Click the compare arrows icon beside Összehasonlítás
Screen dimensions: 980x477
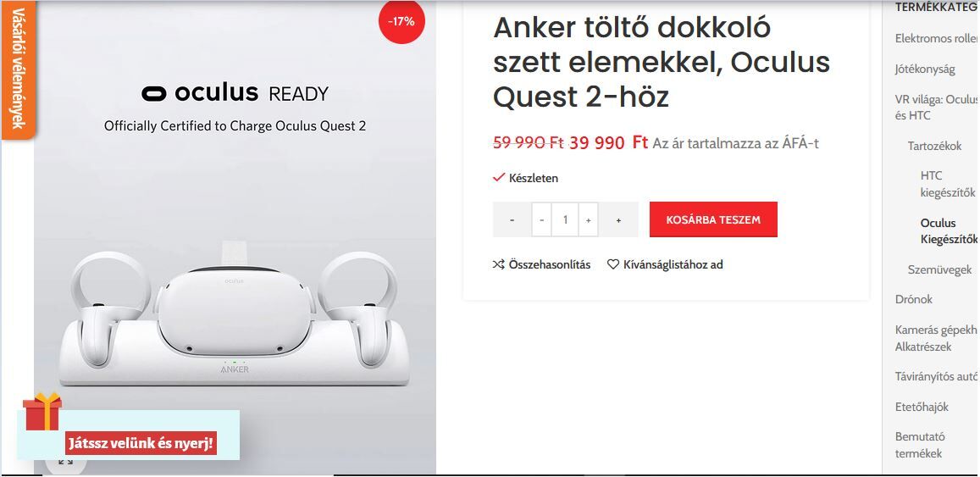498,264
